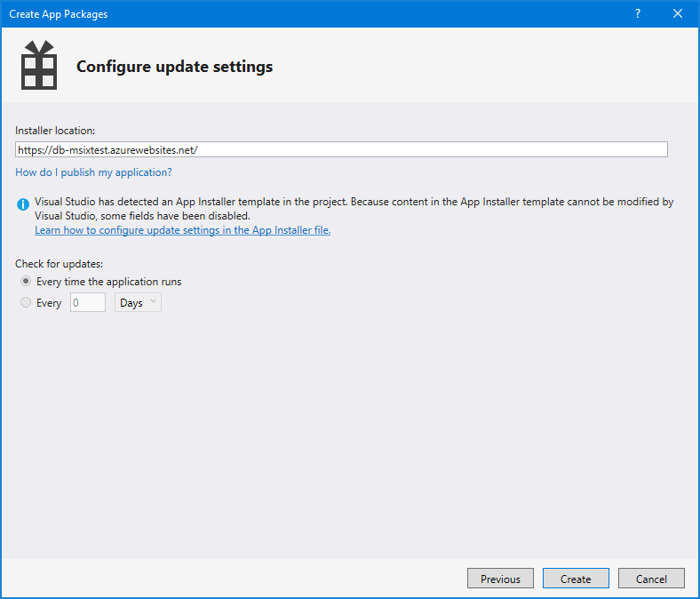Click the 'Create App Packages' window title
This screenshot has height=599, width=700.
click(x=59, y=14)
